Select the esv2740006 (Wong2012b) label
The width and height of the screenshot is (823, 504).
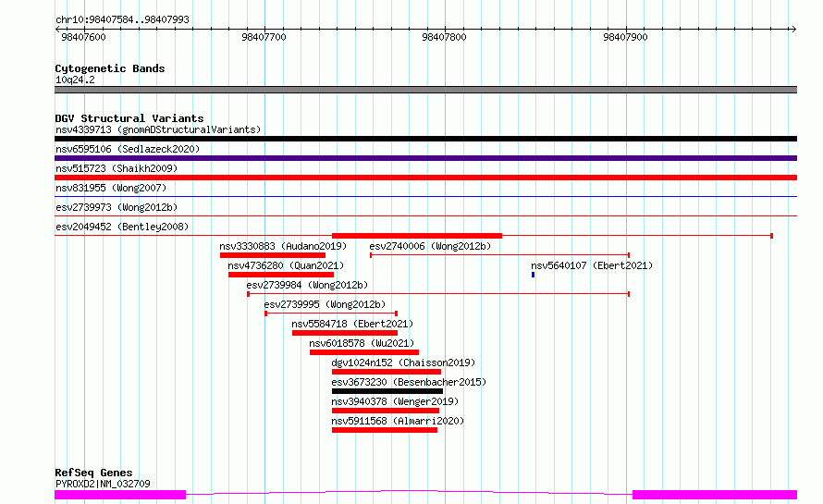pyautogui.click(x=430, y=246)
